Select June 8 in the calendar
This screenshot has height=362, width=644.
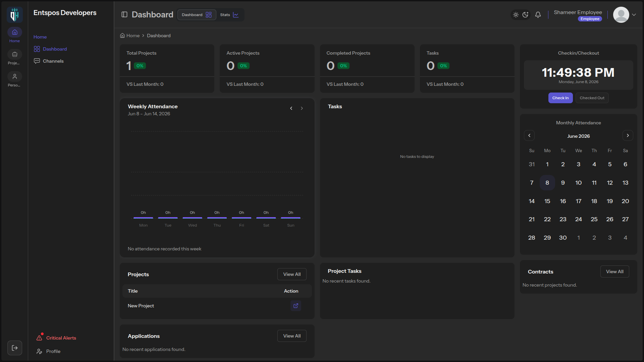pos(547,183)
